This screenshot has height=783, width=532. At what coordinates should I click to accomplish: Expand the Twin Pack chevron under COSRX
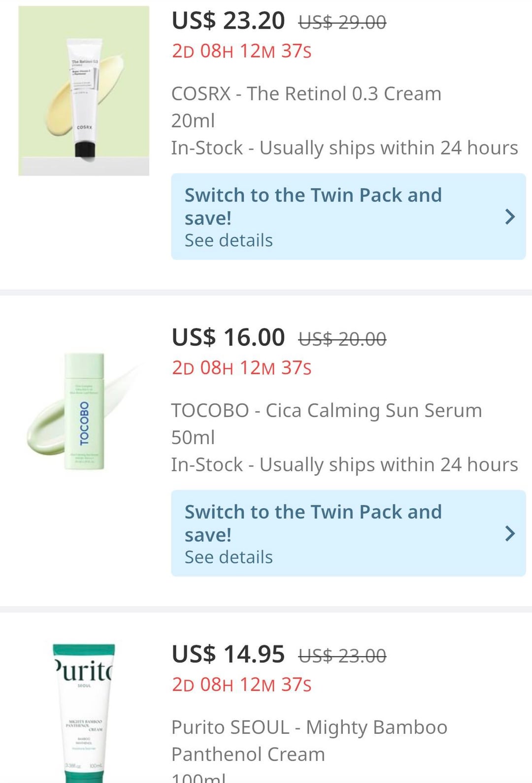coord(510,217)
